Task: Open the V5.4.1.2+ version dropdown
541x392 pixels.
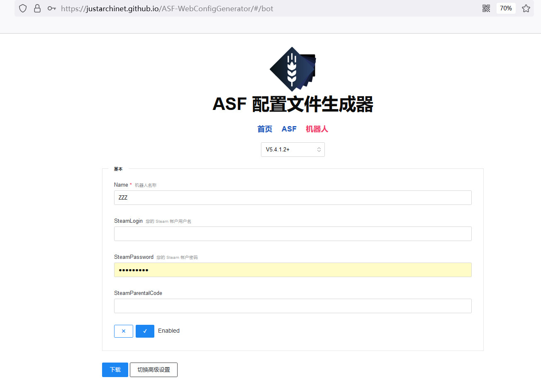Action: pos(293,150)
